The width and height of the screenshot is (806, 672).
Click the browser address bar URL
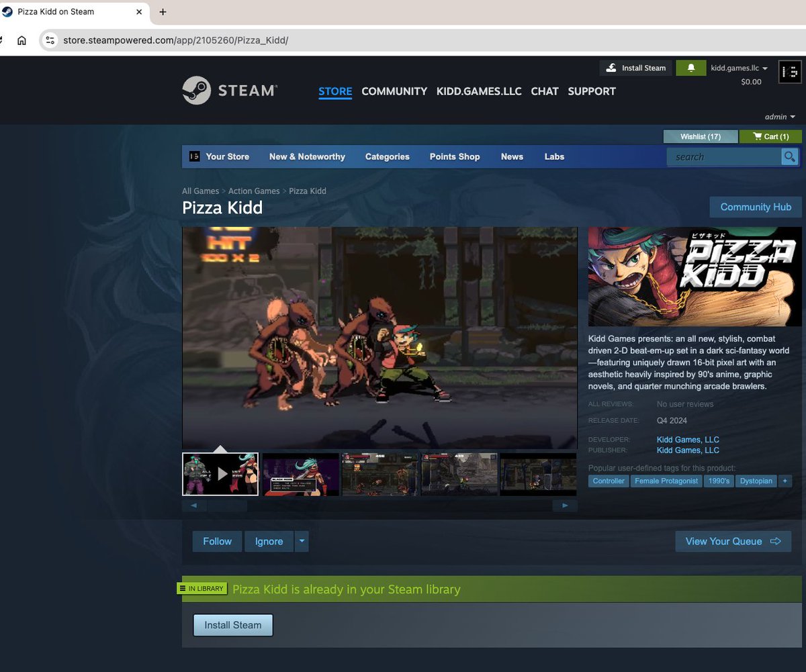click(176, 40)
